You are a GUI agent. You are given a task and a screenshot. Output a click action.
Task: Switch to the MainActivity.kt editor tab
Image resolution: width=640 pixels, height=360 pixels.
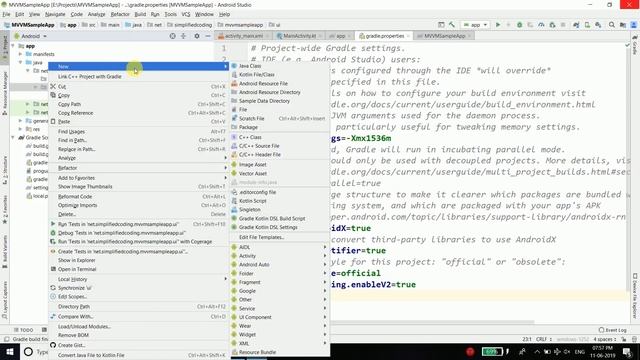(299, 36)
